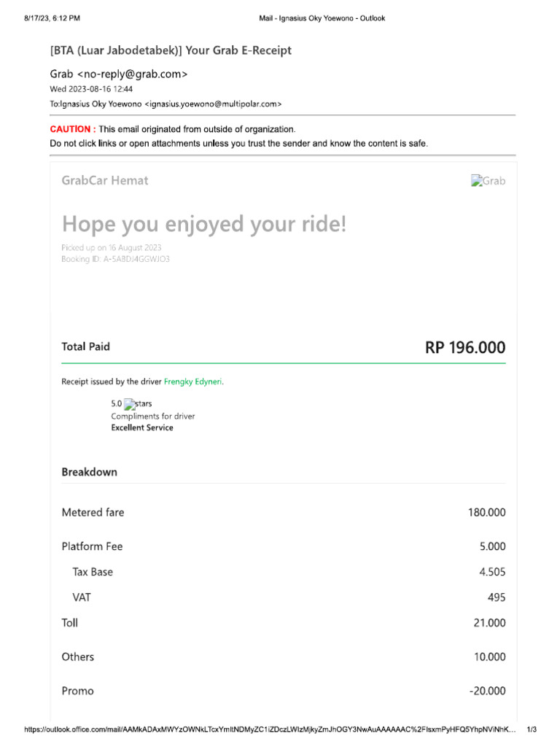Screen dimensions: 560x747
Task: Click the GrabCar Hemat heading
Action: (x=104, y=180)
